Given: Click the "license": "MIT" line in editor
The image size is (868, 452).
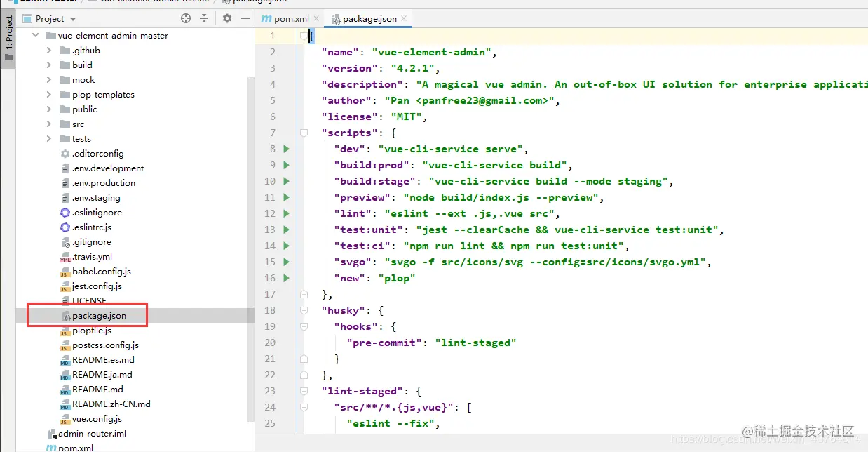Looking at the screenshot, I should click(374, 117).
